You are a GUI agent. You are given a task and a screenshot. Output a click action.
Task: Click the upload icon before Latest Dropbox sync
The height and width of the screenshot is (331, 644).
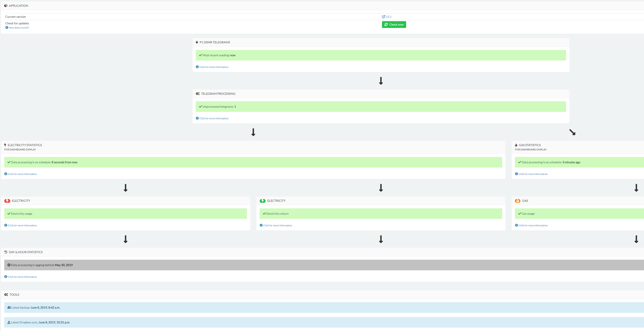tap(9, 322)
